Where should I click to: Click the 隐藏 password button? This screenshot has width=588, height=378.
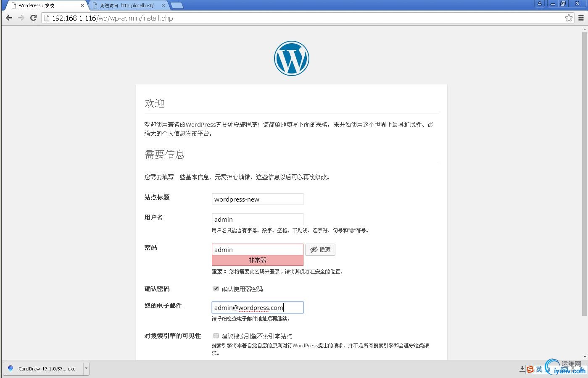click(x=320, y=249)
